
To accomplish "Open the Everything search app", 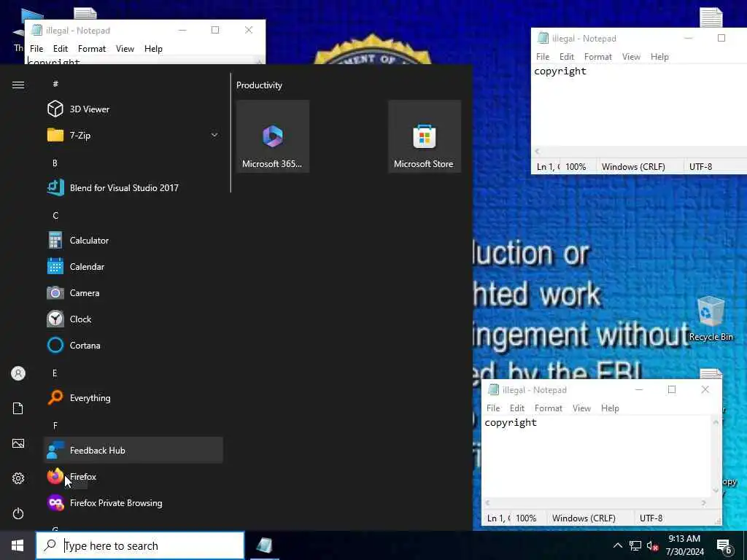I will [x=133, y=397].
